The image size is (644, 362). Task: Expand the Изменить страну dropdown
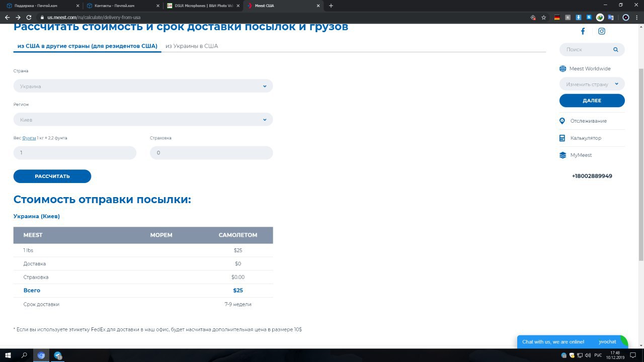(x=592, y=84)
